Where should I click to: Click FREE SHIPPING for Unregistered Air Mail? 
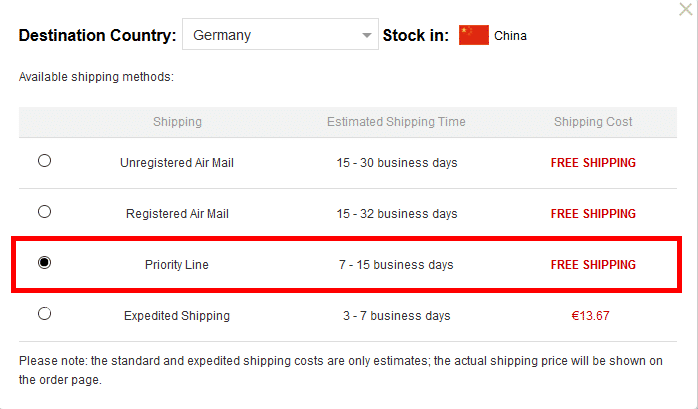(593, 163)
